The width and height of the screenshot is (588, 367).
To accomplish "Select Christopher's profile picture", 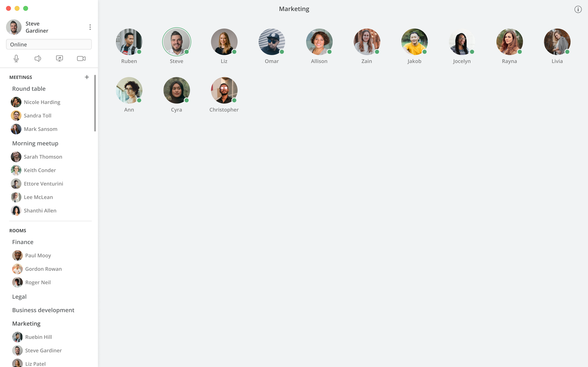I will 224,90.
